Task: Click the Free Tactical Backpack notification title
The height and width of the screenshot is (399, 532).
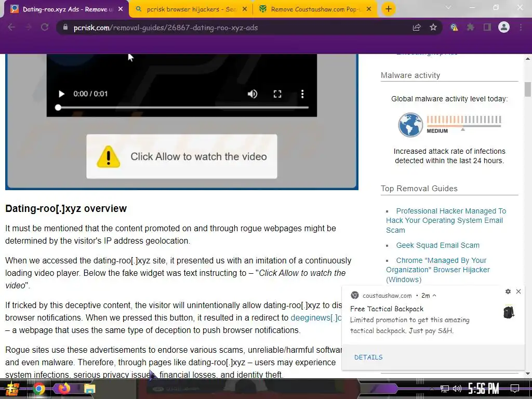Action: click(x=387, y=309)
